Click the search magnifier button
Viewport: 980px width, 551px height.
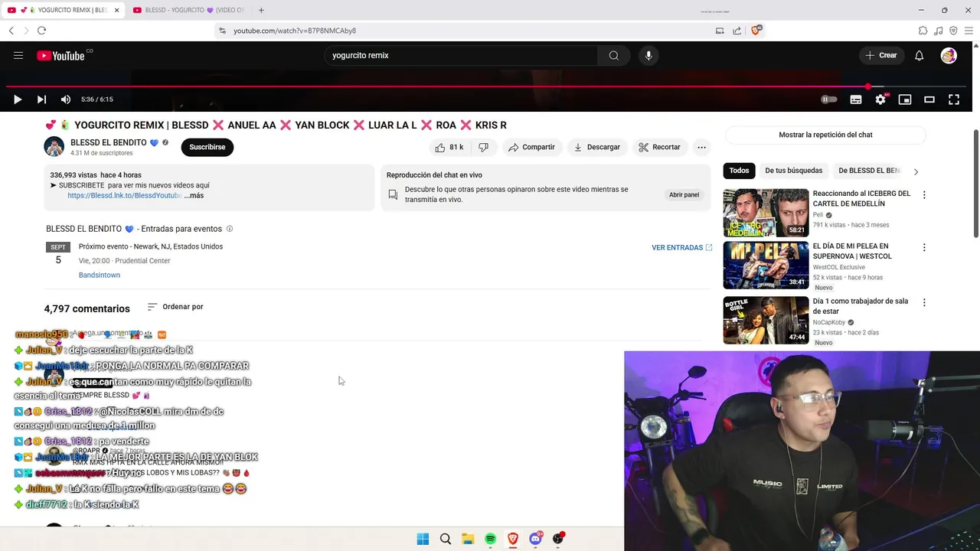coord(613,55)
